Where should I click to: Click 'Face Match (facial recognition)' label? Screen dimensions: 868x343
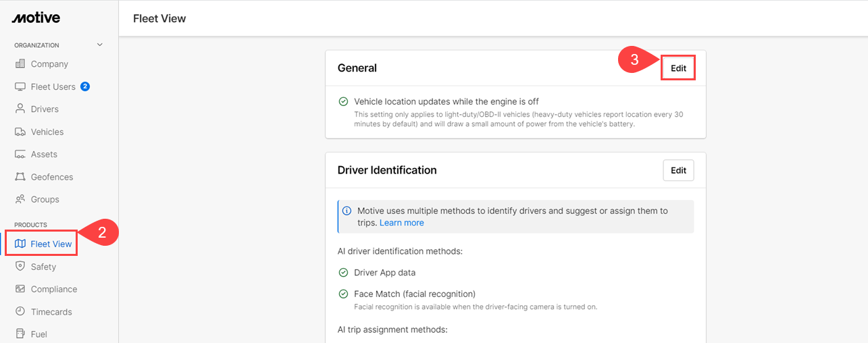click(415, 294)
